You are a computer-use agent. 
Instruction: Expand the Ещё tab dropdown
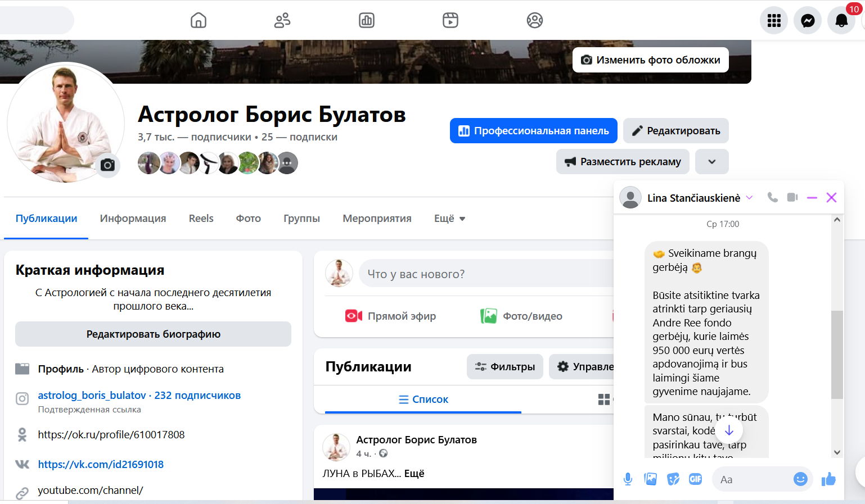[450, 219]
